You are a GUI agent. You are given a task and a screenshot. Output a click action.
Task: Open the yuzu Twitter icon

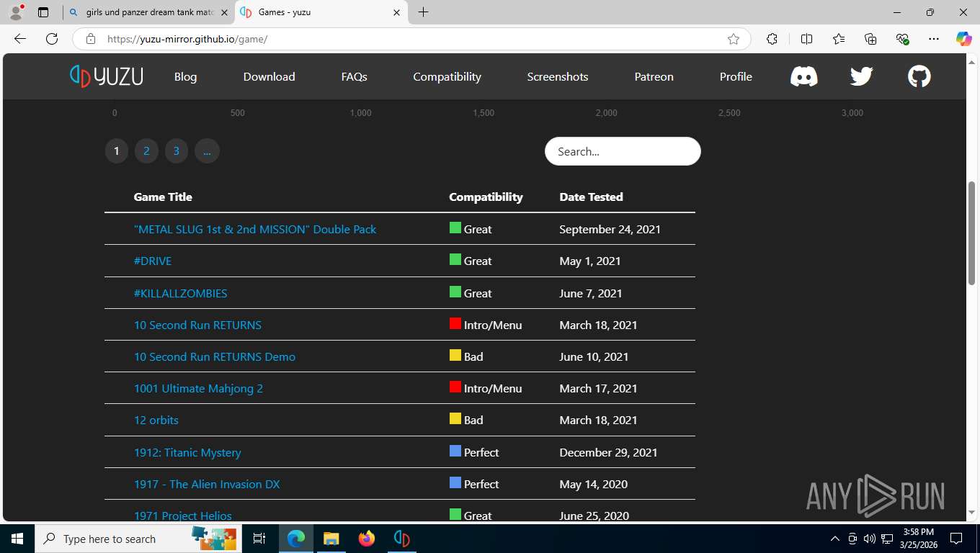pos(861,76)
